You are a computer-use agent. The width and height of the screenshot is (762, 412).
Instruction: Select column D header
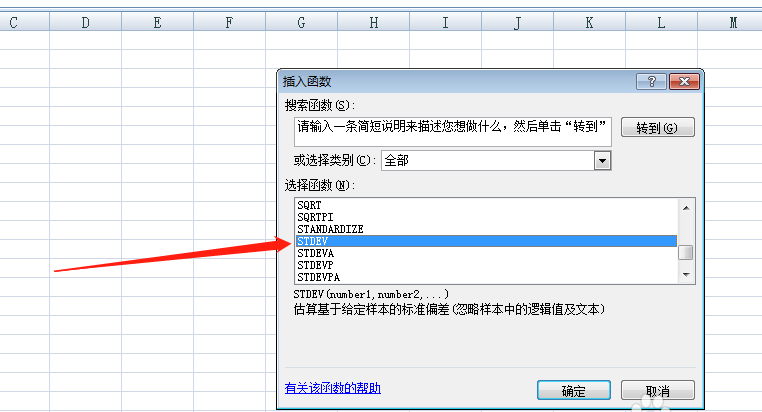click(86, 22)
